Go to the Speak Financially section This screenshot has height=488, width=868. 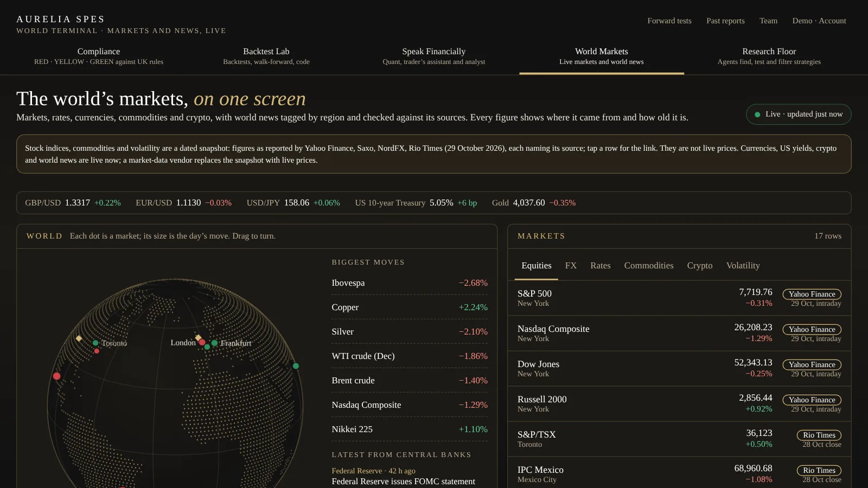point(434,56)
